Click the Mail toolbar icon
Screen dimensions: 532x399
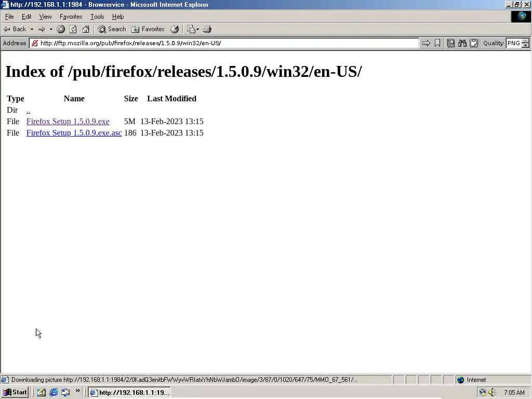pyautogui.click(x=193, y=29)
